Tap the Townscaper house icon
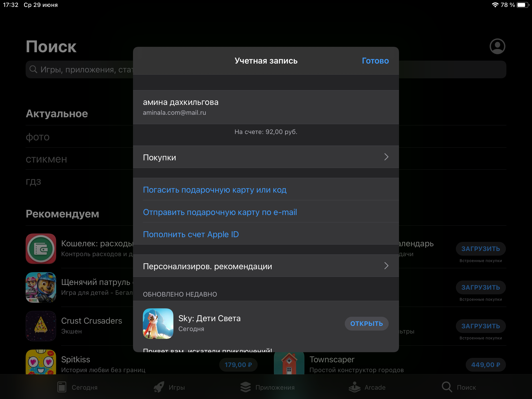Image resolution: width=532 pixels, height=399 pixels. pyautogui.click(x=289, y=364)
